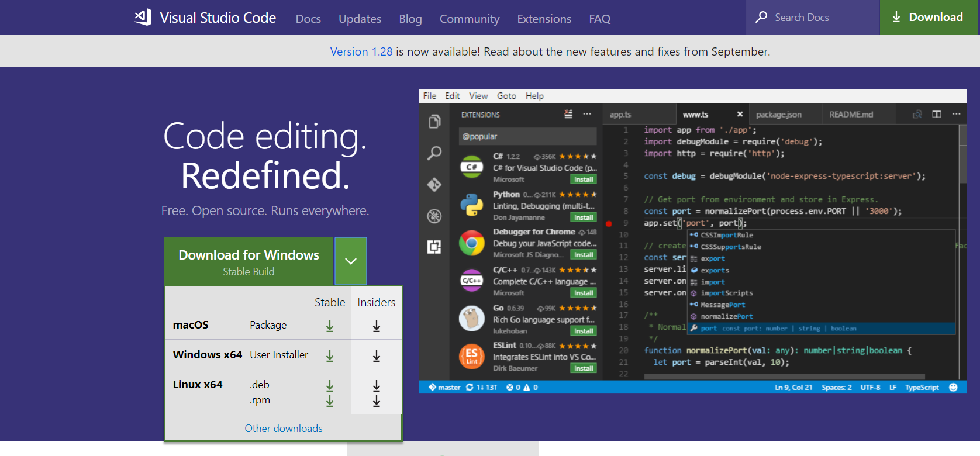This screenshot has height=456, width=980.
Task: Download the Linux .deb Stable build
Action: [330, 386]
